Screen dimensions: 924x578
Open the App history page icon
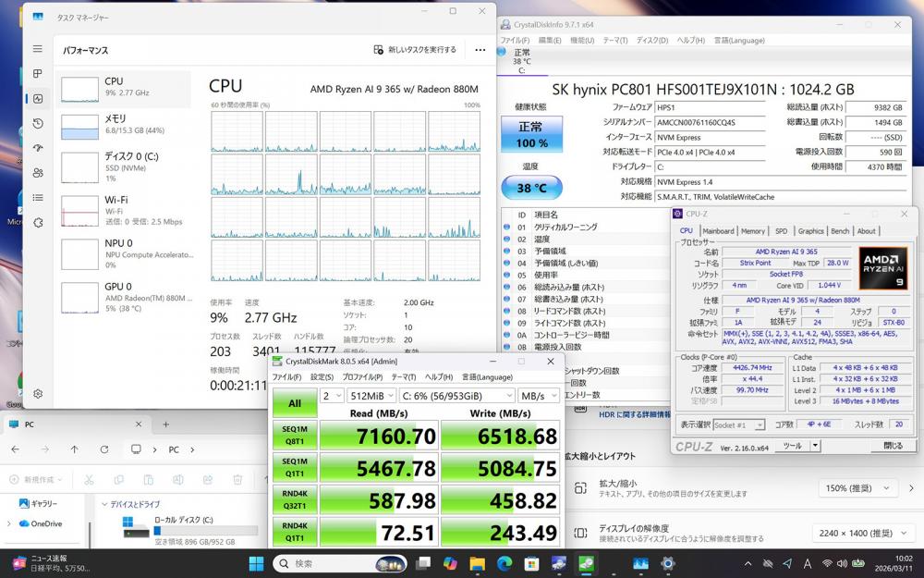coord(38,123)
